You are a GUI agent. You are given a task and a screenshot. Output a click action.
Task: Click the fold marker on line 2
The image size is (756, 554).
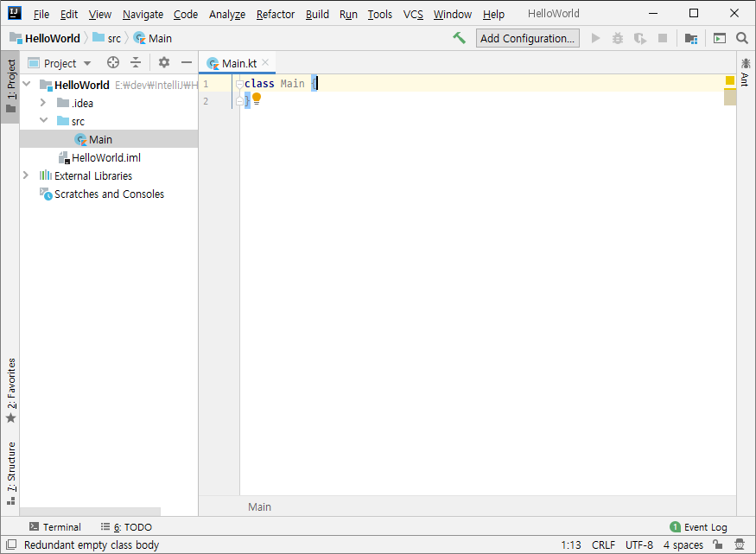click(x=239, y=101)
